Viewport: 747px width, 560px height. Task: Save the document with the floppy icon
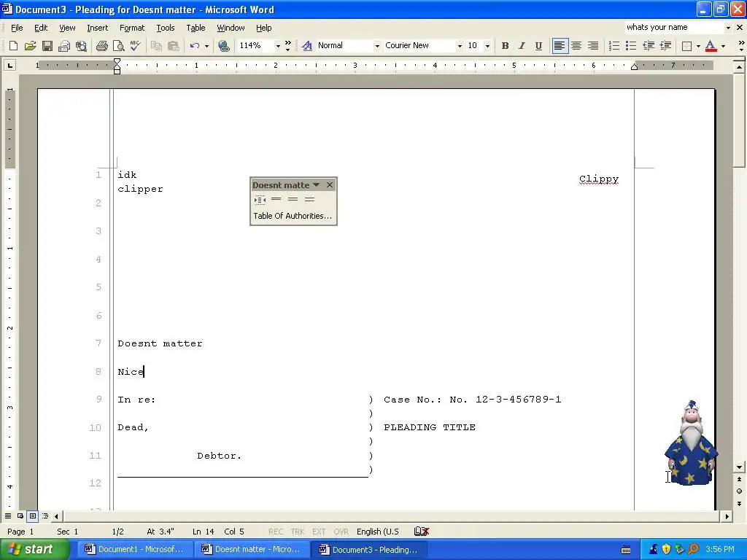tap(47, 46)
